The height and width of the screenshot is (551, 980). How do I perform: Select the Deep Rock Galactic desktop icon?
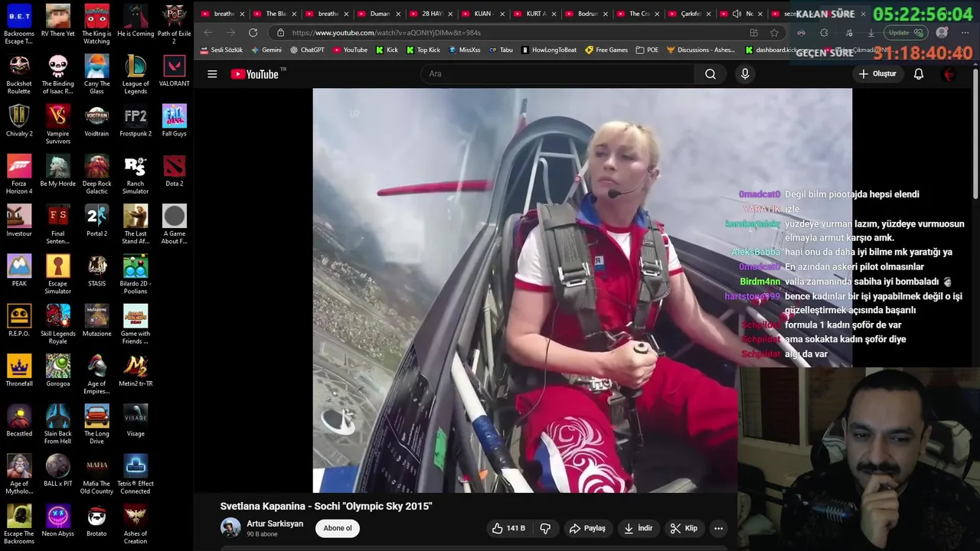pos(96,174)
